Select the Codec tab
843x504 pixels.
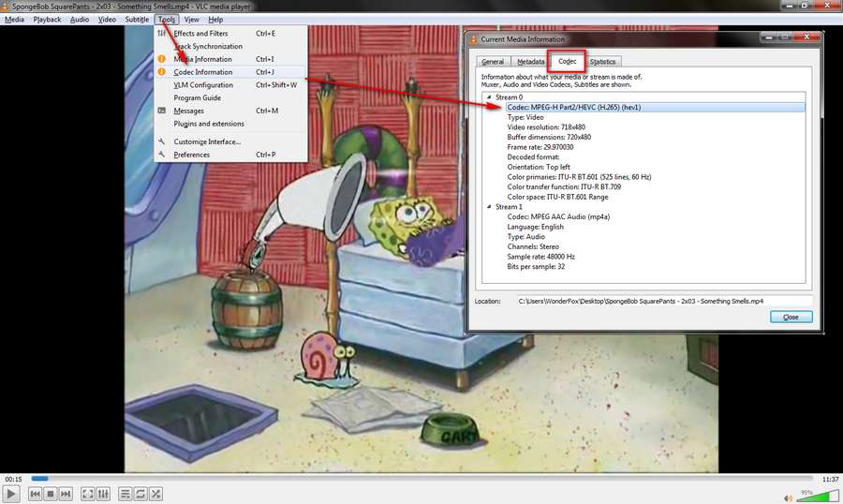pyautogui.click(x=567, y=61)
